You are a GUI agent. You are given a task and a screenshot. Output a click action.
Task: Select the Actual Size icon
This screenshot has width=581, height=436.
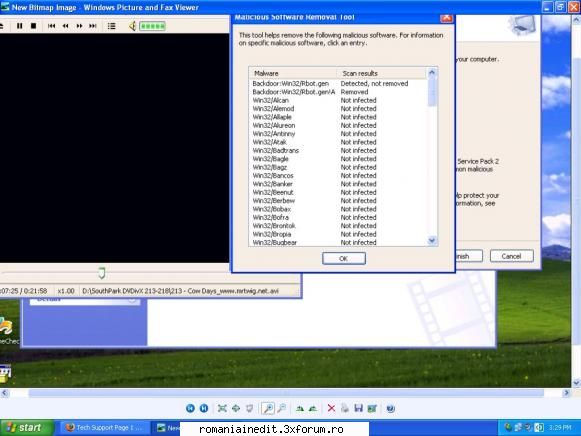236,408
